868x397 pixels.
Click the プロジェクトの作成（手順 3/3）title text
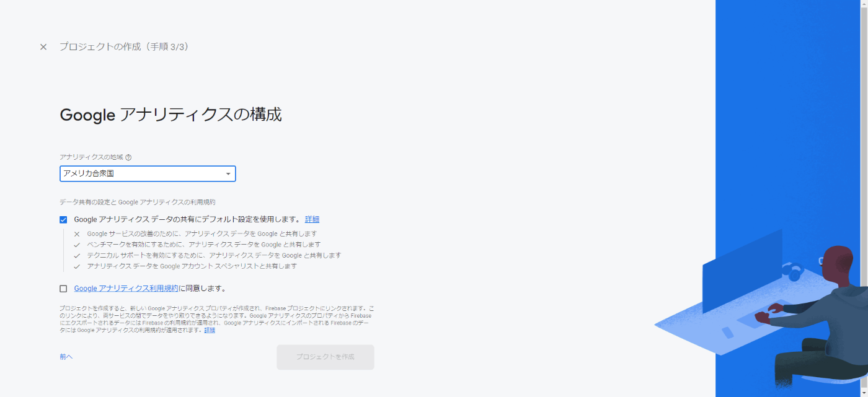click(124, 47)
